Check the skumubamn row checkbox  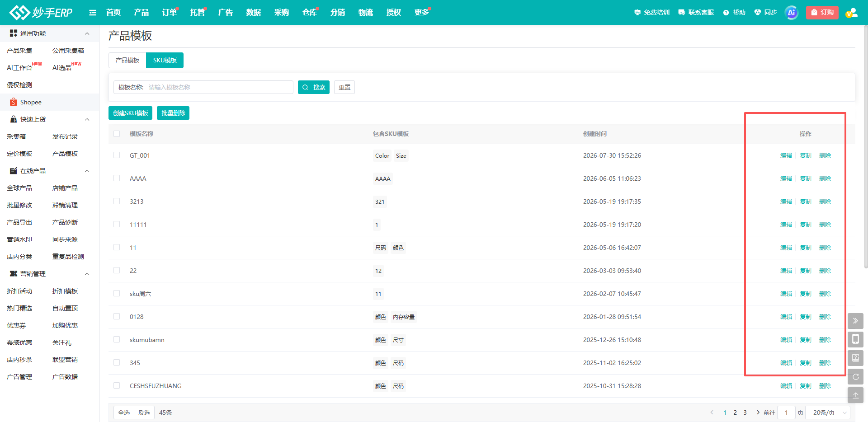click(117, 340)
